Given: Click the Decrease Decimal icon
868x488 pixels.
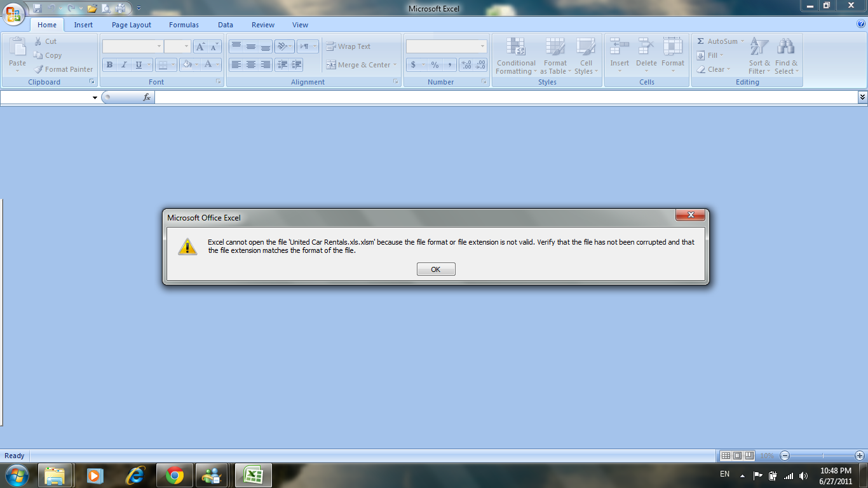Looking at the screenshot, I should (480, 65).
